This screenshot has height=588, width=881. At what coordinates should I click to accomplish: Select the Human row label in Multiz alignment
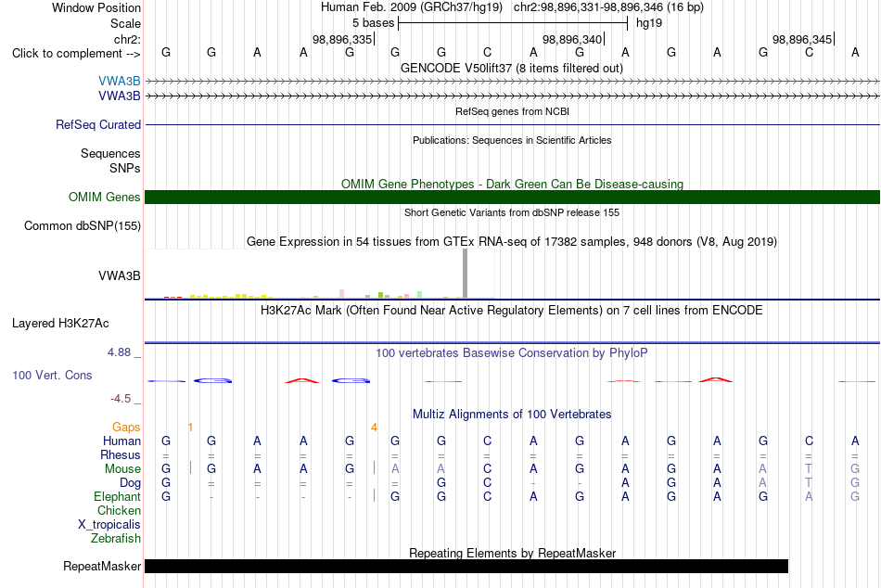pyautogui.click(x=121, y=441)
